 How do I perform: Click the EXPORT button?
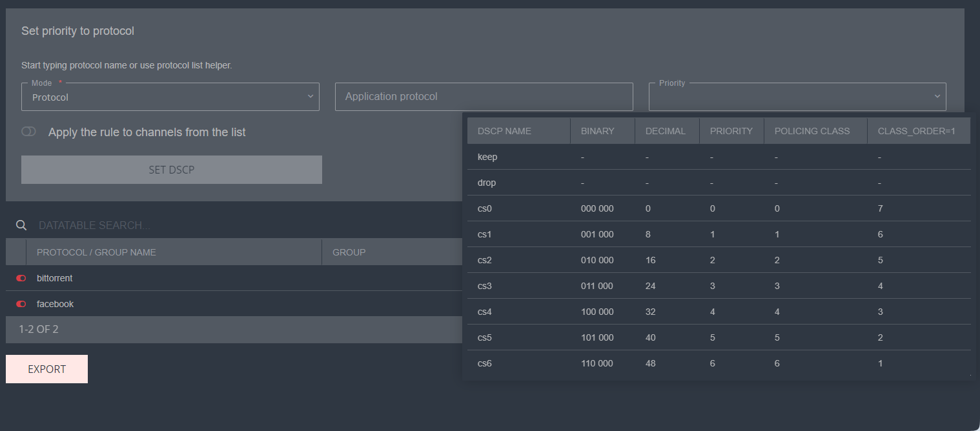pyautogui.click(x=46, y=369)
